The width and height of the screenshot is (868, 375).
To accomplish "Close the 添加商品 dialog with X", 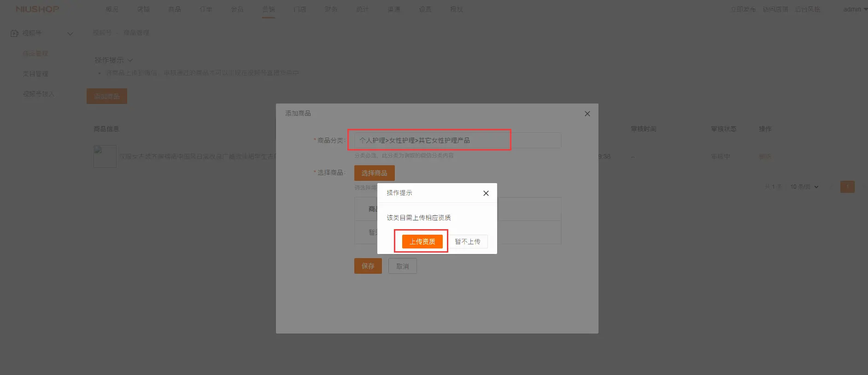I will (x=587, y=114).
